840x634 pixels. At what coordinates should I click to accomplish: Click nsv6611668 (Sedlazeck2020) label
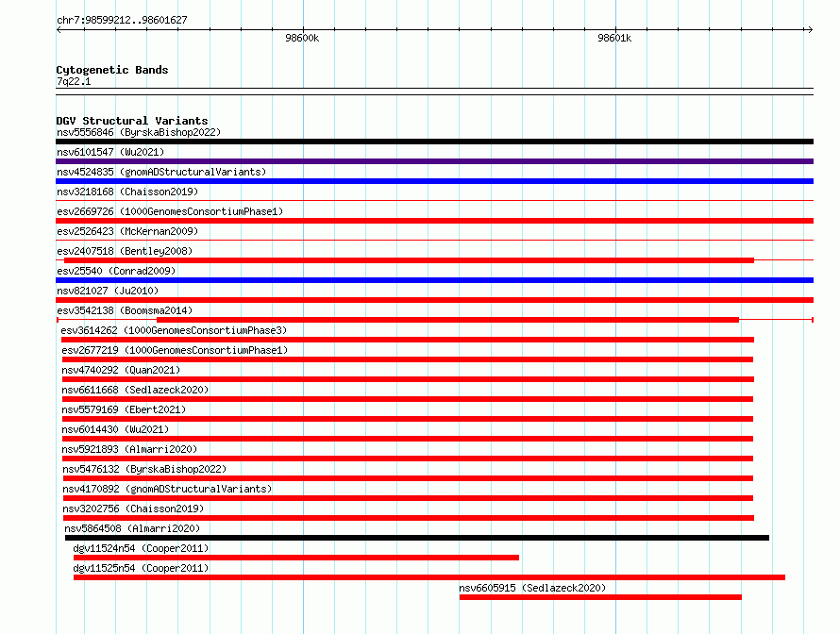[135, 390]
